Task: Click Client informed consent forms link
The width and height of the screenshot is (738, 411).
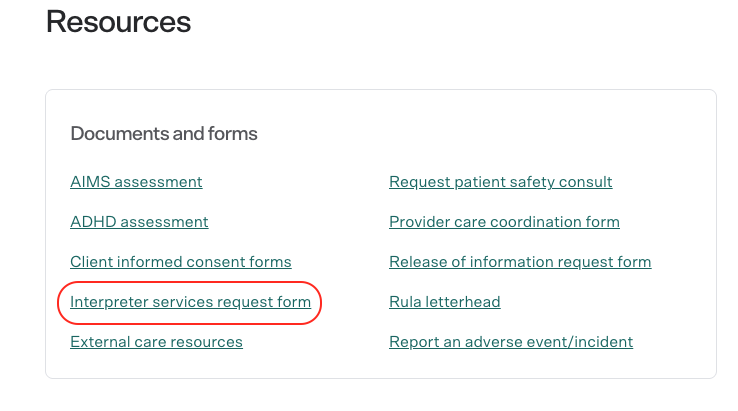Action: (181, 262)
